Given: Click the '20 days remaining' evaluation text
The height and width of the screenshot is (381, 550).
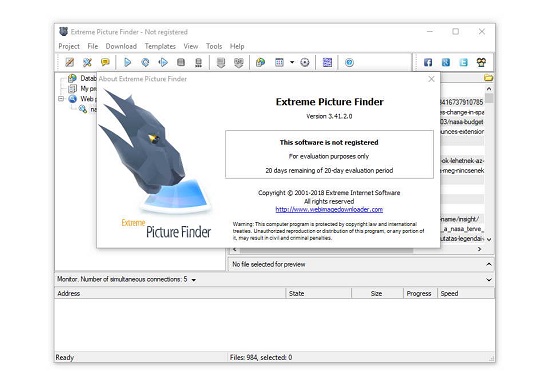Looking at the screenshot, I should point(329,171).
